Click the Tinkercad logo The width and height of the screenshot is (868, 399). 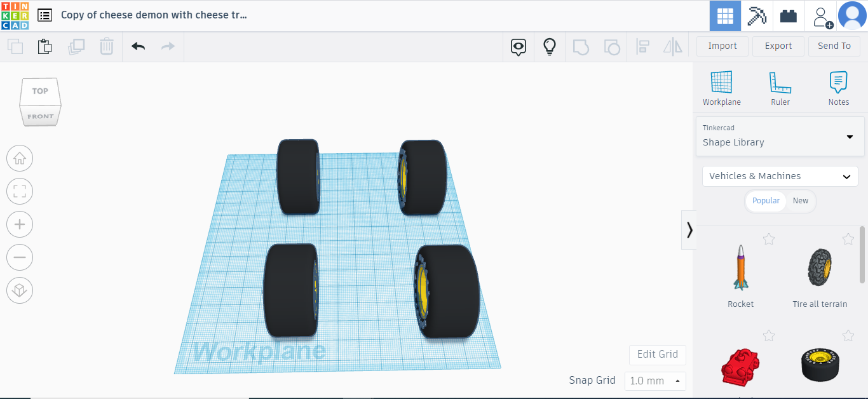pos(15,15)
